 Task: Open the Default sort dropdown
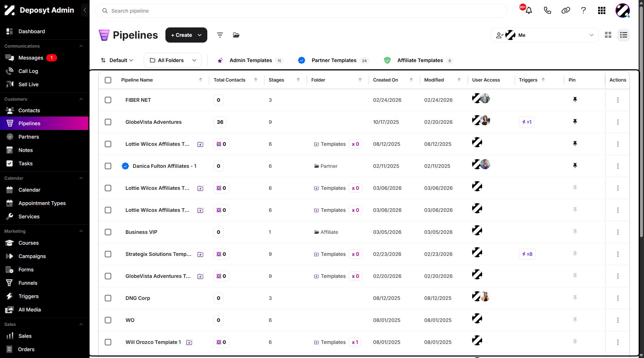[x=117, y=60]
